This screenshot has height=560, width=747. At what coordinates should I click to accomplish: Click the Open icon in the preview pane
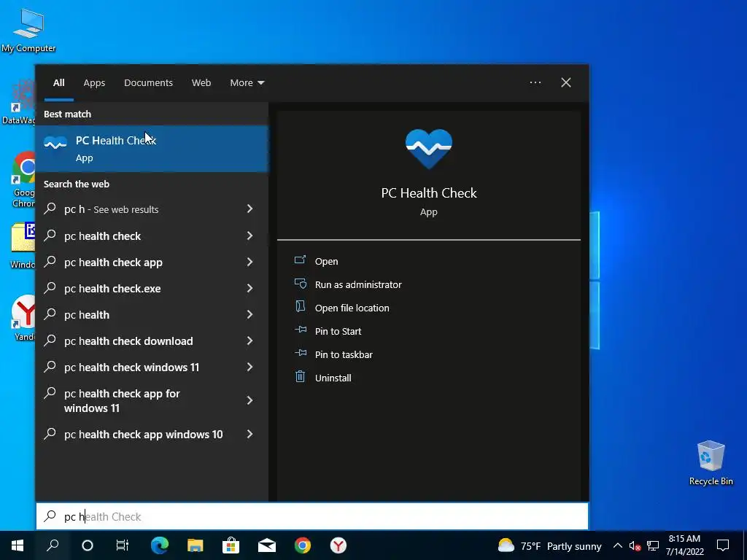[300, 260]
